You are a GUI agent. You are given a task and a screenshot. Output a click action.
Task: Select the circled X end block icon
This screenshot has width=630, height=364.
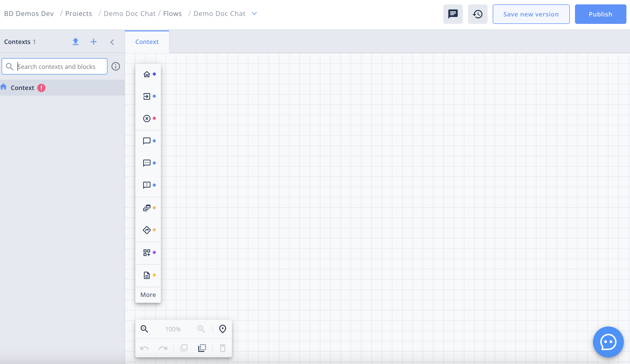point(147,119)
